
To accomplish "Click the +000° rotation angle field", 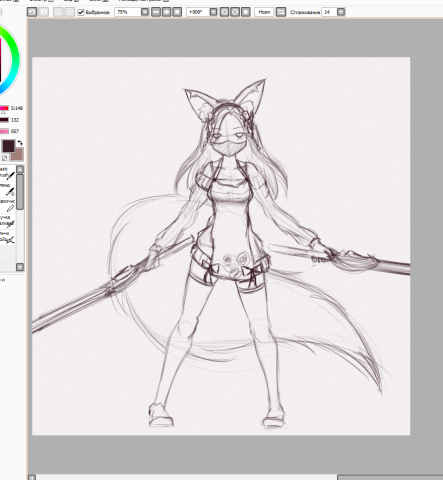I will (198, 12).
